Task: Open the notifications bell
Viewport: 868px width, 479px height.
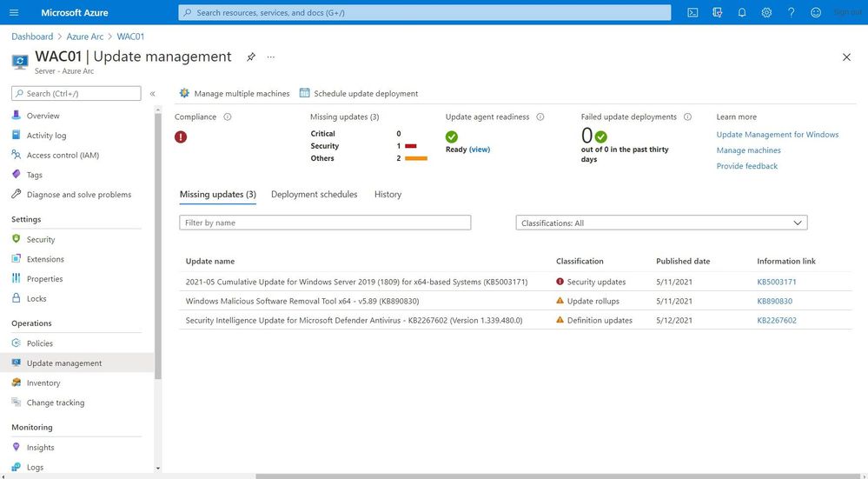Action: [742, 12]
